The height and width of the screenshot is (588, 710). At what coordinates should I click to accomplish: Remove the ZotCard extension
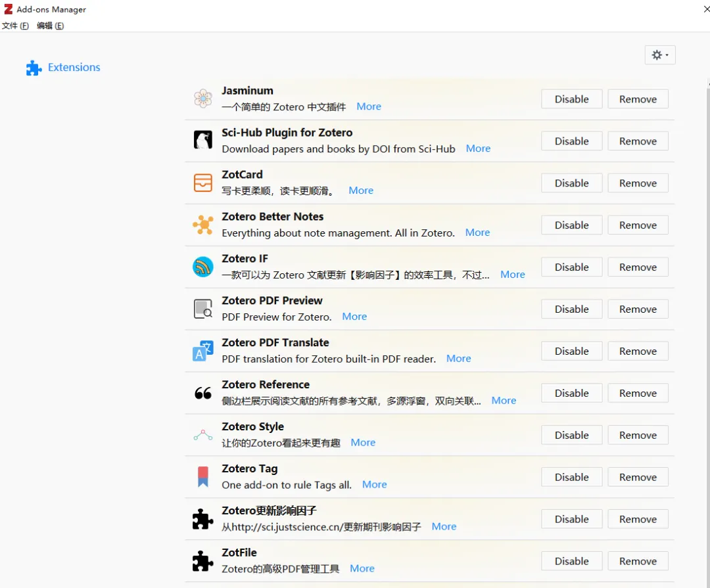click(638, 183)
